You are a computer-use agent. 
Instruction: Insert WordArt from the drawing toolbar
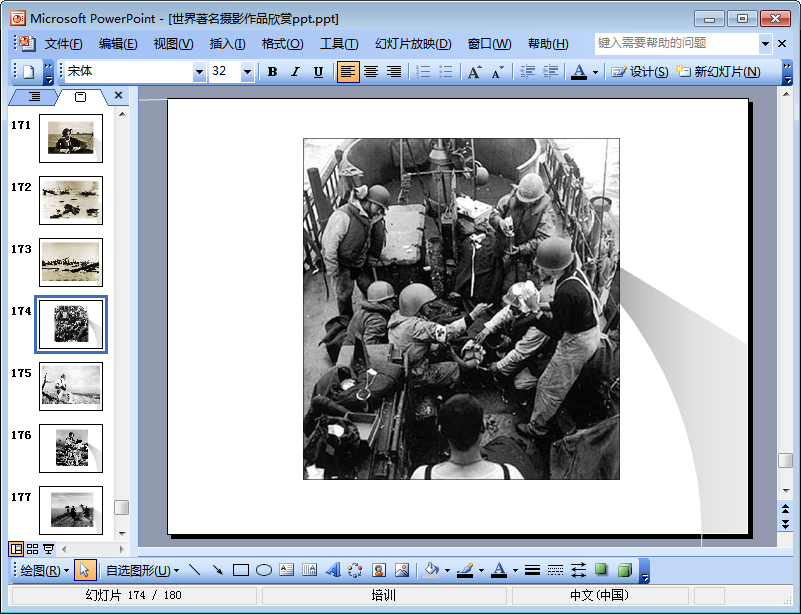(x=333, y=570)
